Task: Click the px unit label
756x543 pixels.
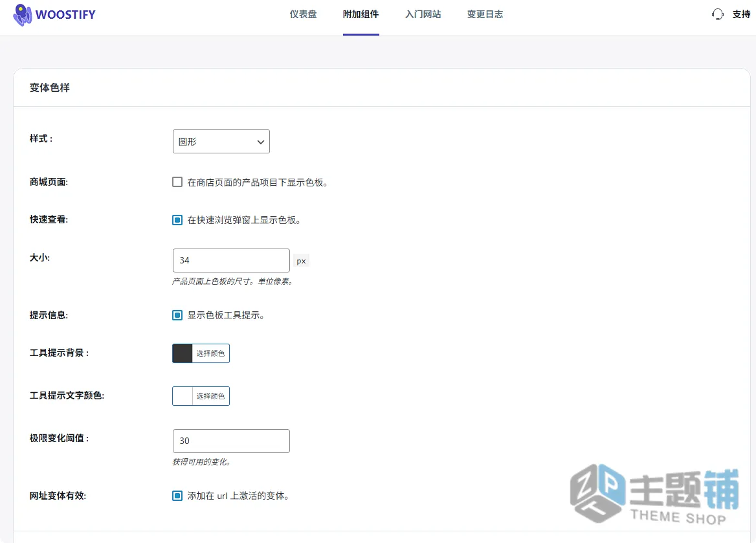Action: tap(302, 261)
